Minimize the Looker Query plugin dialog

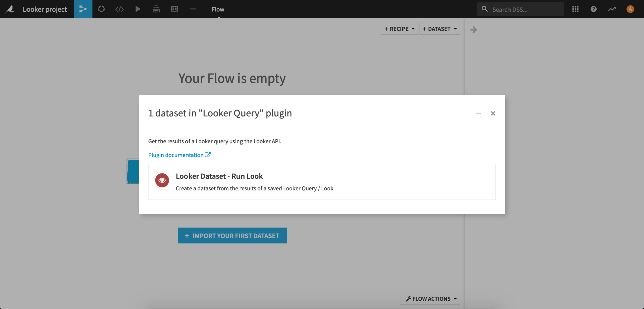(479, 113)
